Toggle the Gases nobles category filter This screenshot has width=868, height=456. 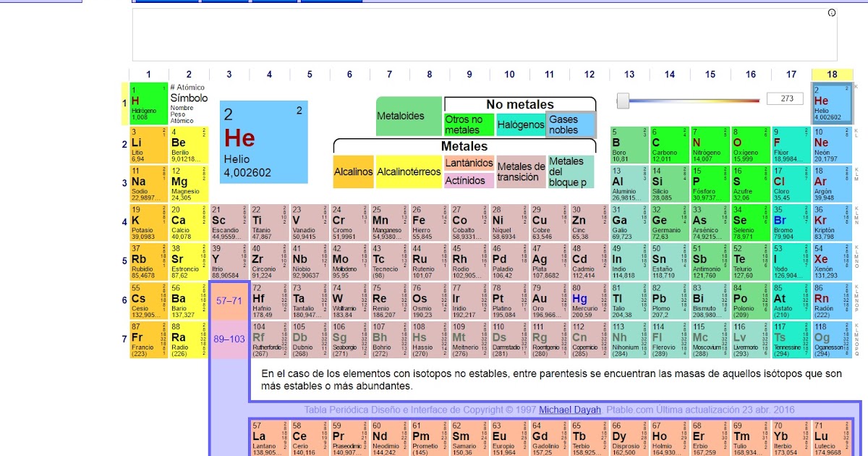(571, 124)
